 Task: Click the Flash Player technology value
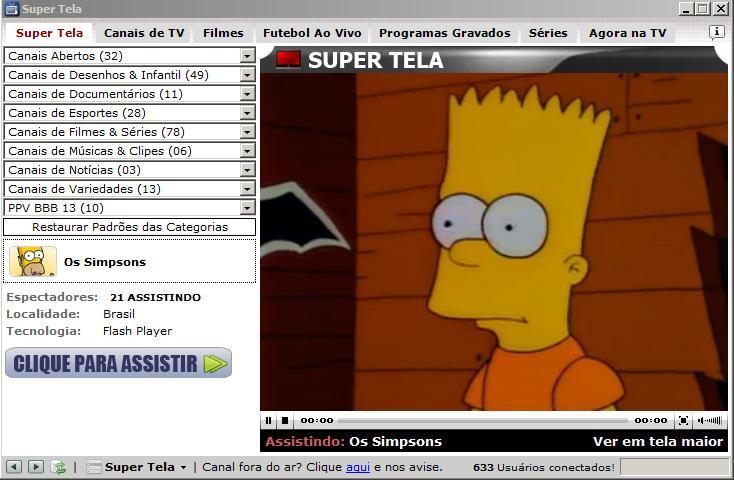click(137, 331)
